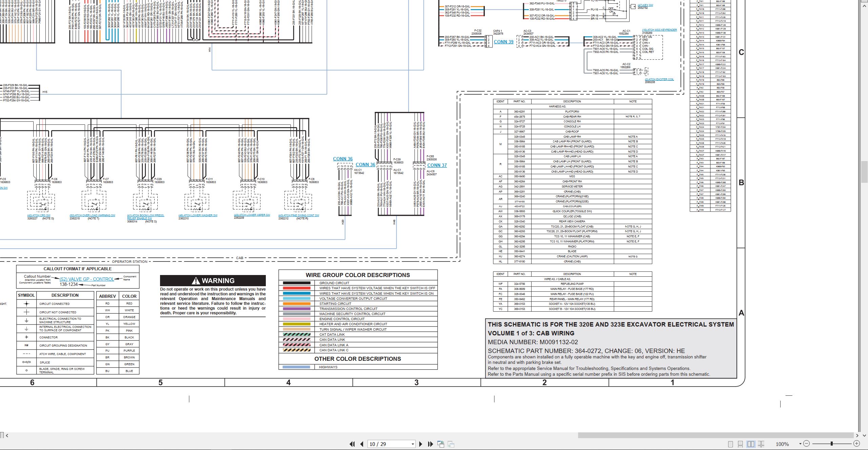The height and width of the screenshot is (450, 868).
Task: Click the HIGHWAYS blue swatch
Action: click(x=296, y=367)
